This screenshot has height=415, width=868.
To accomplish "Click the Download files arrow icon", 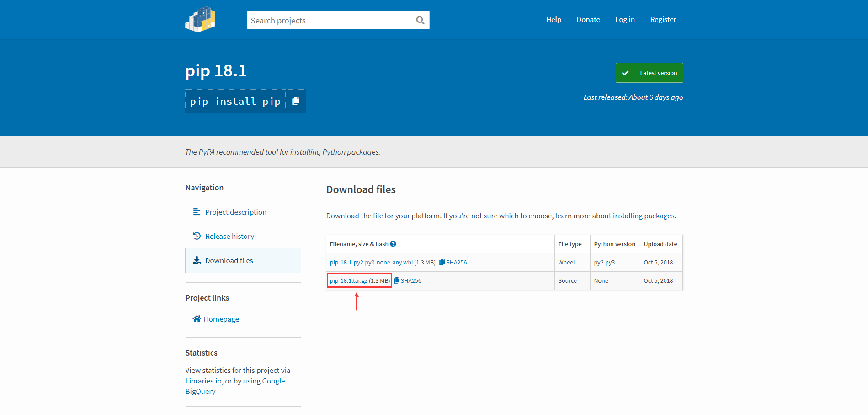I will [197, 260].
